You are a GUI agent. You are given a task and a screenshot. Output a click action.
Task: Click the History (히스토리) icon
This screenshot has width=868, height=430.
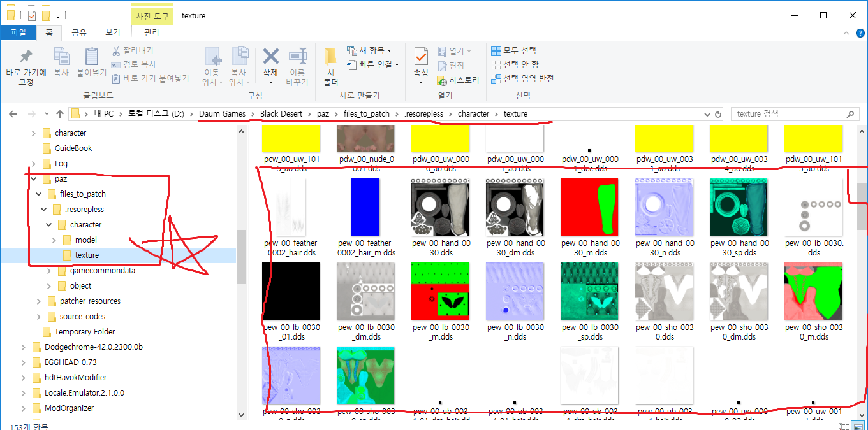pyautogui.click(x=443, y=80)
